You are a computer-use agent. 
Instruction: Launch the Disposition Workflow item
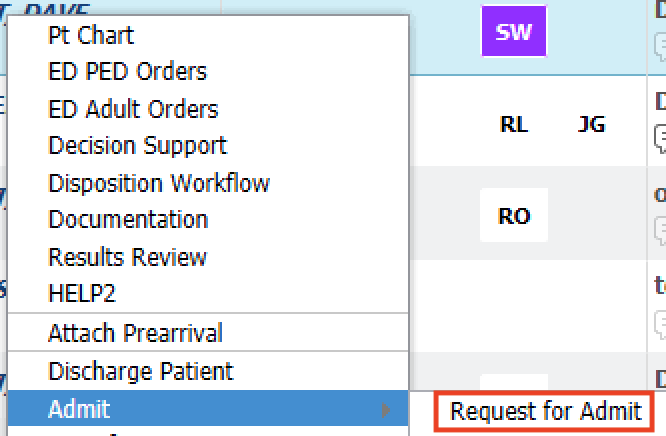(x=159, y=183)
